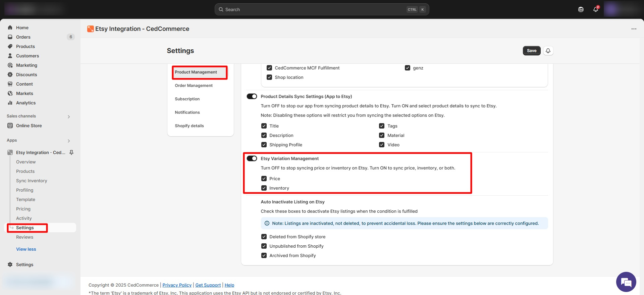
Task: Open the Subscription settings tab
Action: [x=187, y=99]
